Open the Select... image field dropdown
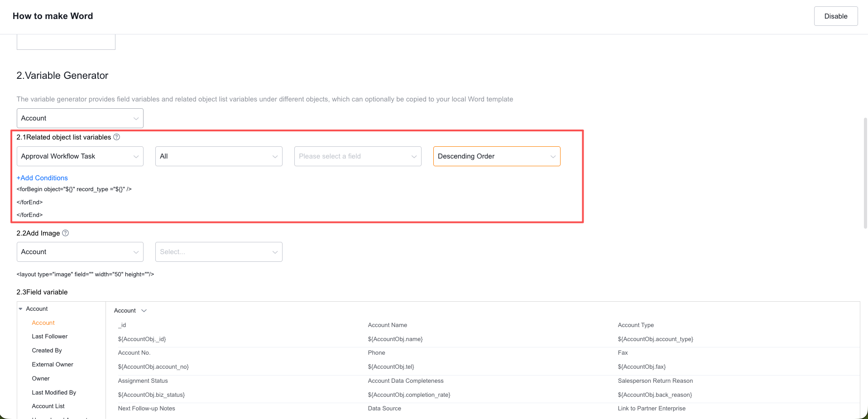This screenshot has width=868, height=419. (219, 252)
